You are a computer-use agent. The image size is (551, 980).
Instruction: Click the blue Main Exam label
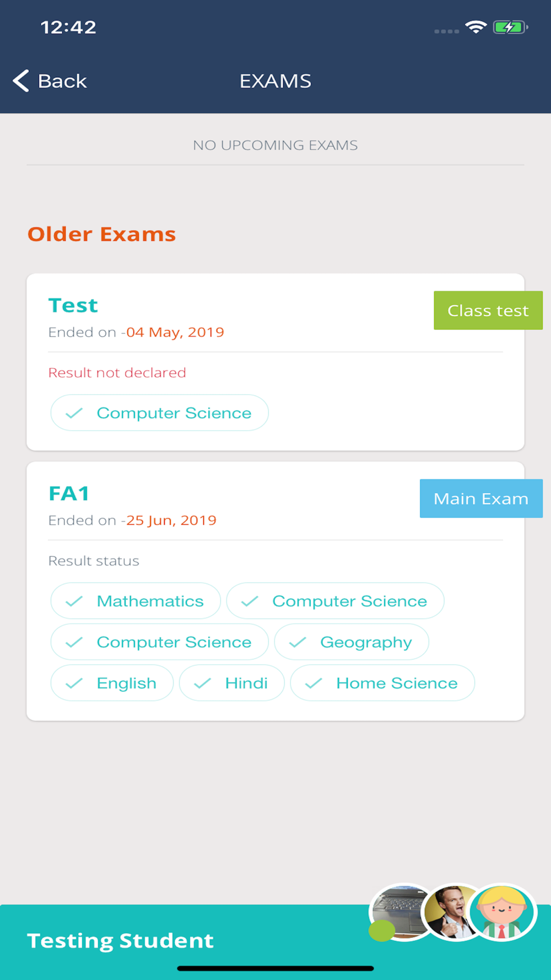point(481,498)
